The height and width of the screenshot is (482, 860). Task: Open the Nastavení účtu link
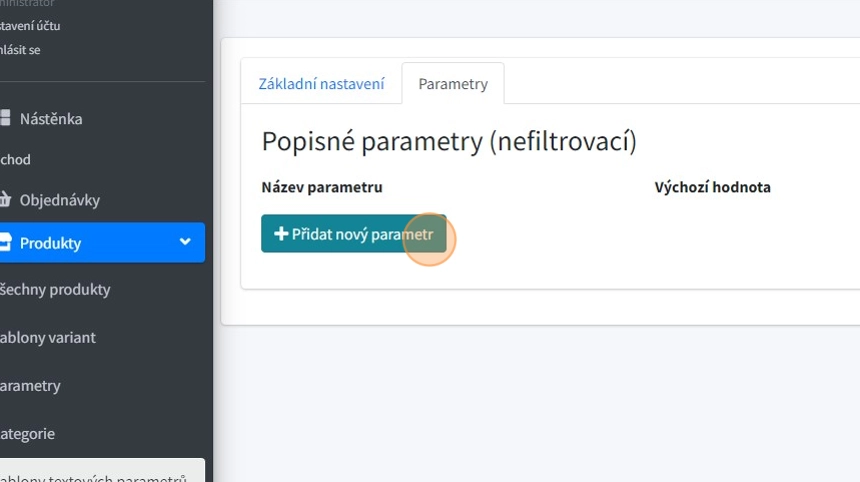(x=30, y=26)
